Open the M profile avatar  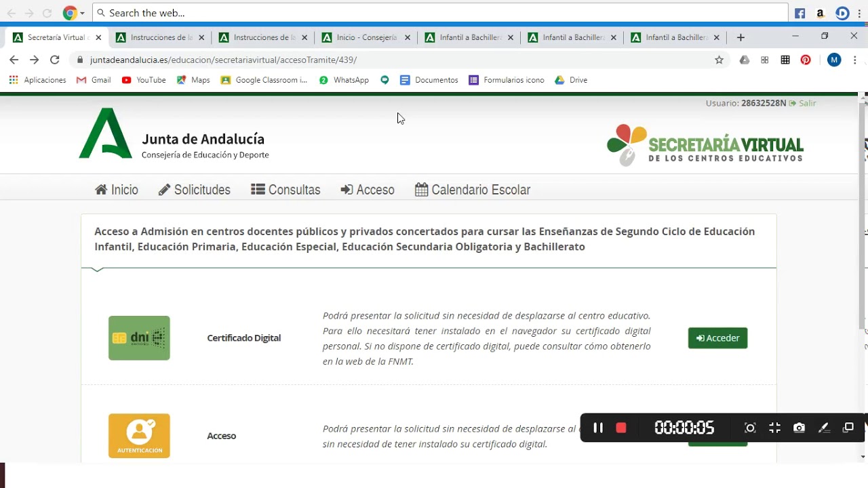[835, 60]
